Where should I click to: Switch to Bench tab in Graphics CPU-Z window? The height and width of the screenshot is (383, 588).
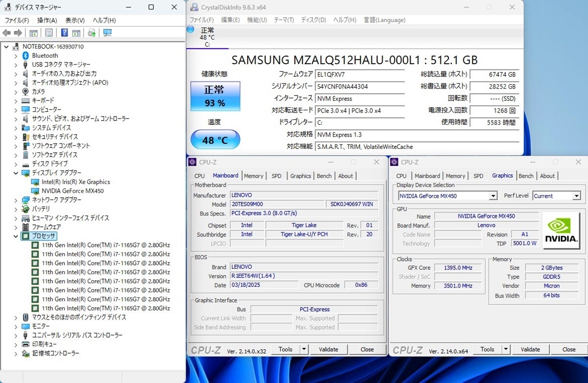point(526,176)
